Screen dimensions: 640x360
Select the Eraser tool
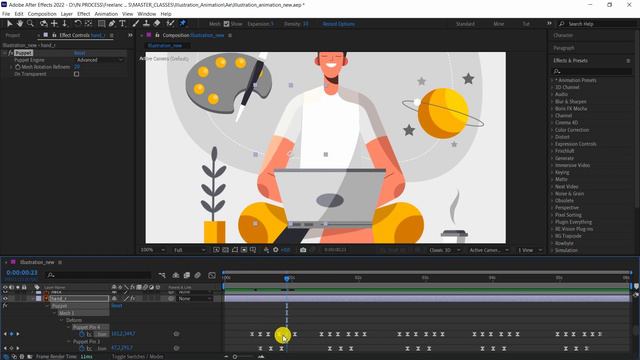[157, 24]
